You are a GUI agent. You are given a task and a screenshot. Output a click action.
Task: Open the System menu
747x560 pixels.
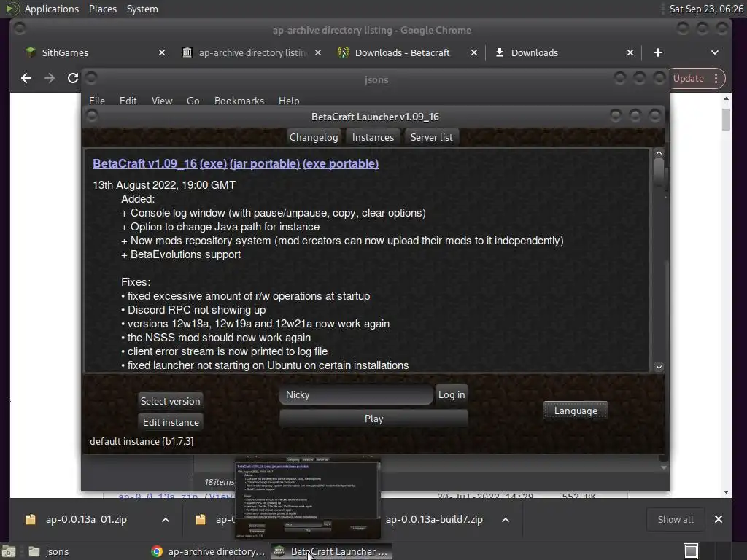pos(142,9)
